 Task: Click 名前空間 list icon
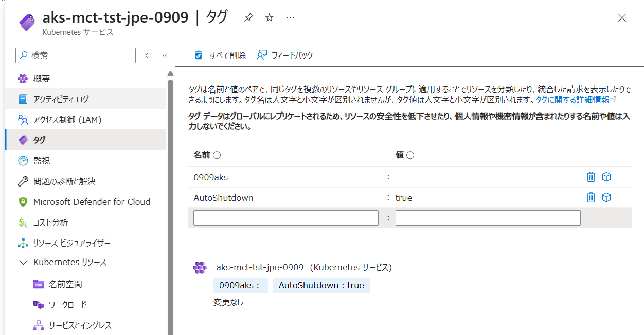coord(38,284)
